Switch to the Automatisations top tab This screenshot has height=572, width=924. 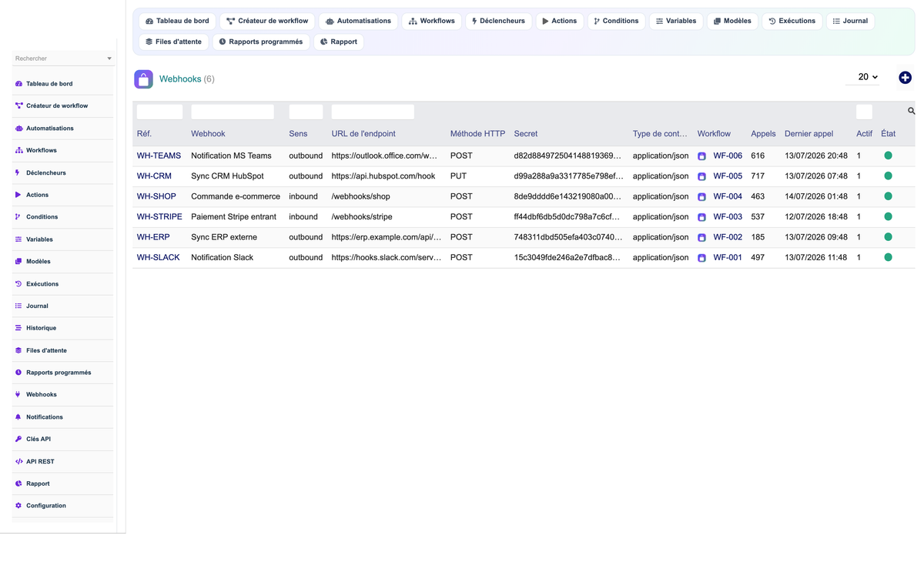pos(358,21)
